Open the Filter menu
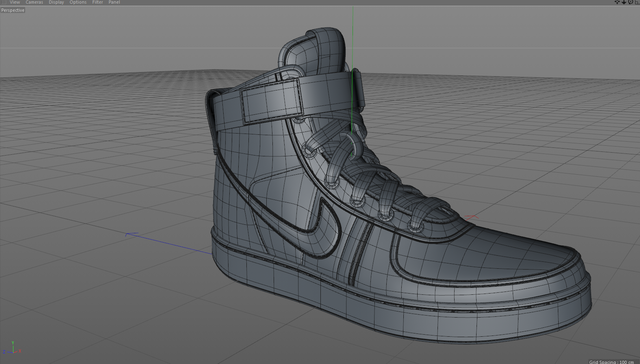 [x=98, y=2]
